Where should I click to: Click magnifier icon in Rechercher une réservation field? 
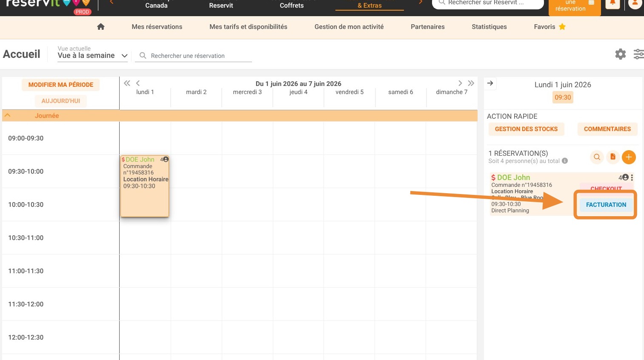click(x=143, y=56)
